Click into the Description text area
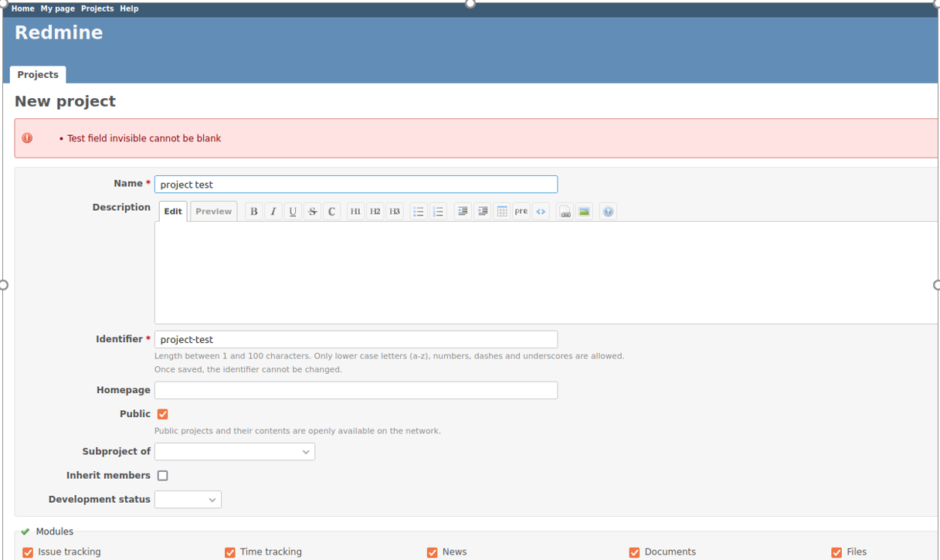 tap(546, 273)
